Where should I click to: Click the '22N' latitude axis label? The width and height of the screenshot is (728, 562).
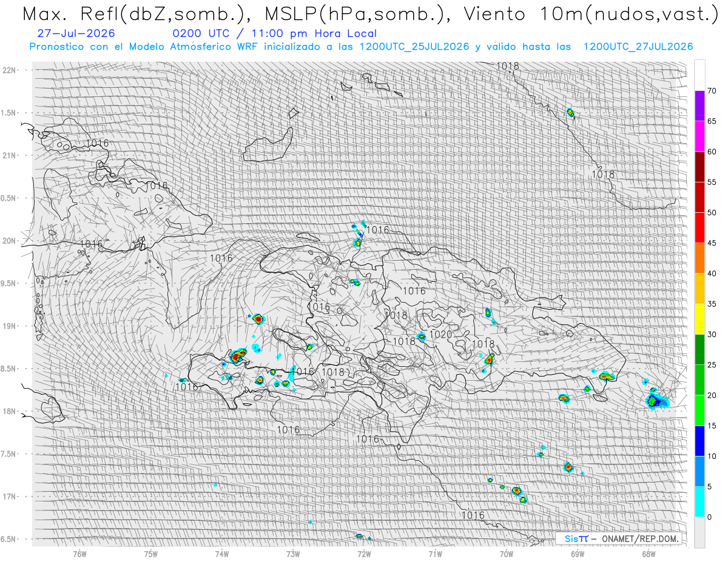(x=8, y=70)
